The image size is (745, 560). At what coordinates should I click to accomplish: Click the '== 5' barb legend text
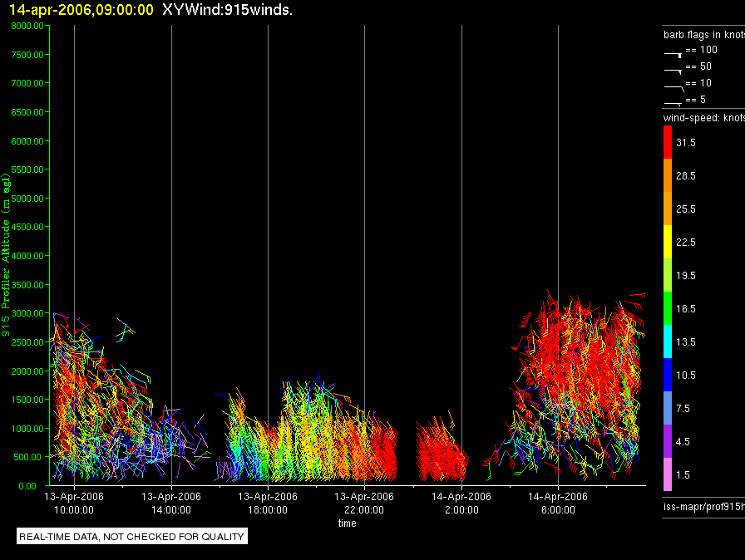point(696,100)
